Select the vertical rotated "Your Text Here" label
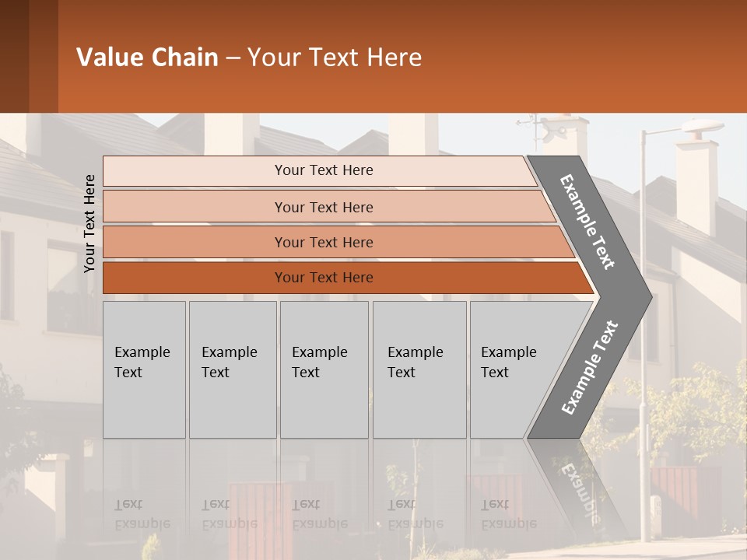 pyautogui.click(x=89, y=223)
